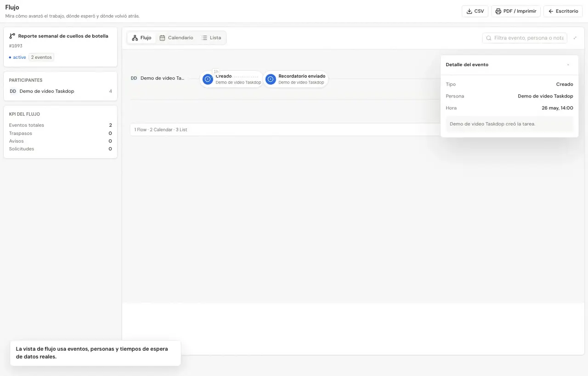Viewport: 588px width, 376px height.
Task: Click the Recordatorio enviado event label
Action: coord(302,76)
